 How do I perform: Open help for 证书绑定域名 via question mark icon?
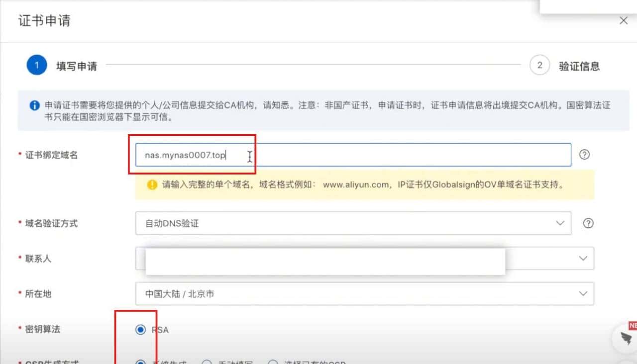pos(584,155)
